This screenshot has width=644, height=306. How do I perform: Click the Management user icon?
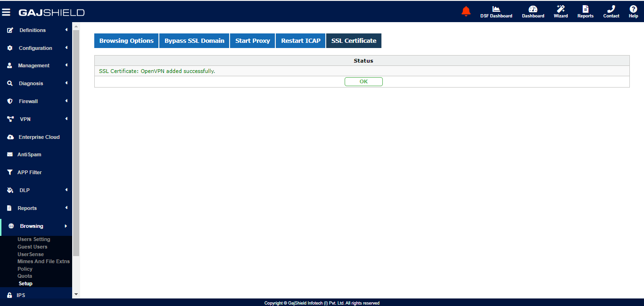[x=9, y=65]
